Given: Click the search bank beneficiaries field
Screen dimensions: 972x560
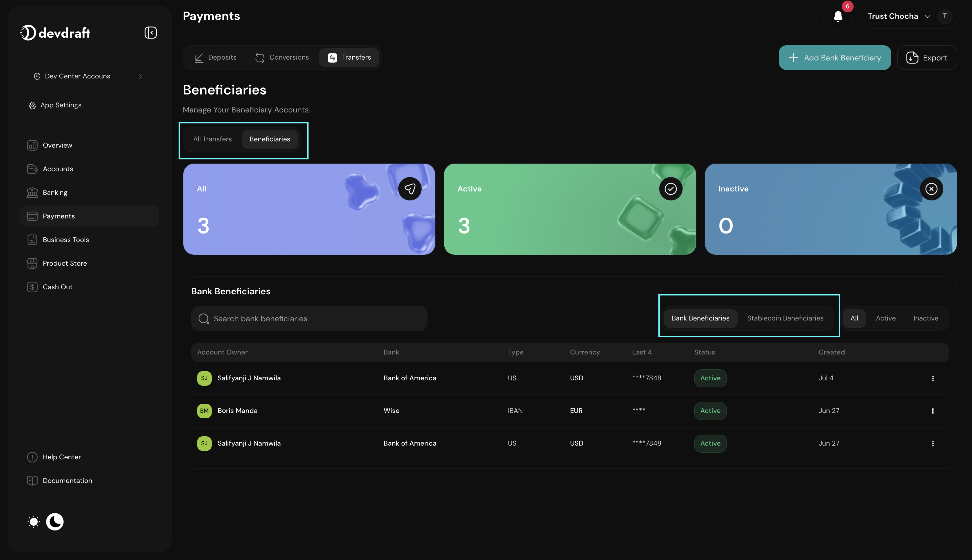Looking at the screenshot, I should pos(309,319).
